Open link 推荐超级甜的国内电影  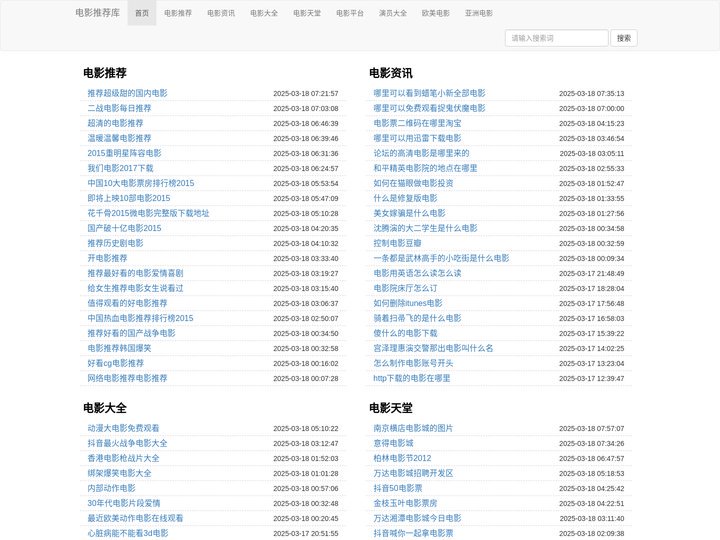[x=128, y=93]
